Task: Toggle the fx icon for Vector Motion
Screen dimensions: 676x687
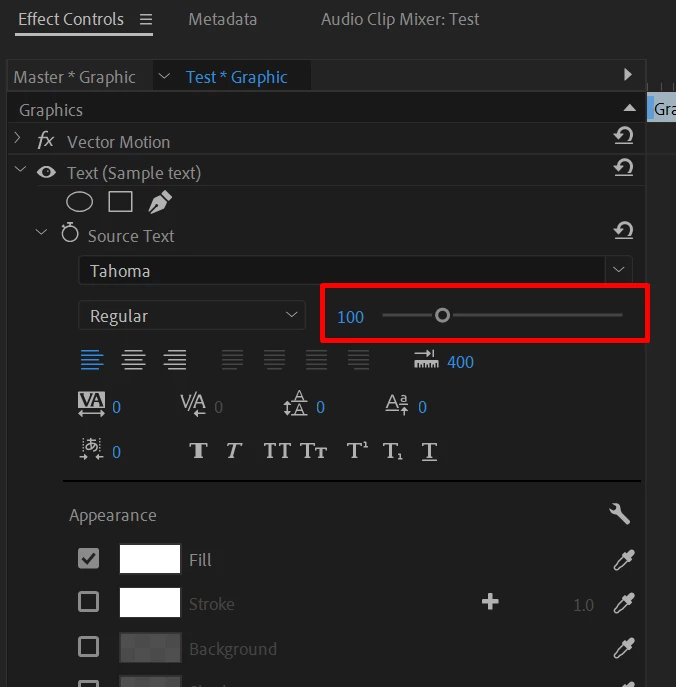Action: 46,141
